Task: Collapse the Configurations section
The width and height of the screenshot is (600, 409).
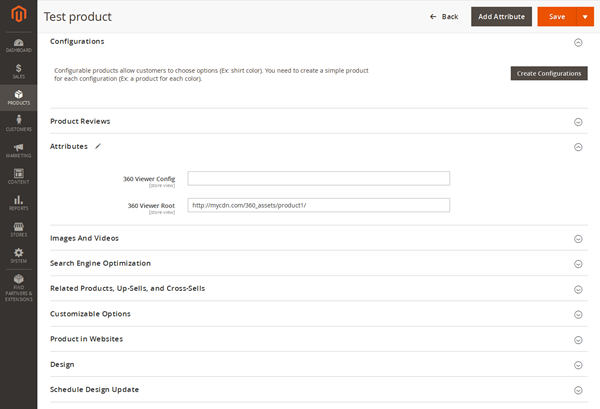Action: pyautogui.click(x=578, y=42)
